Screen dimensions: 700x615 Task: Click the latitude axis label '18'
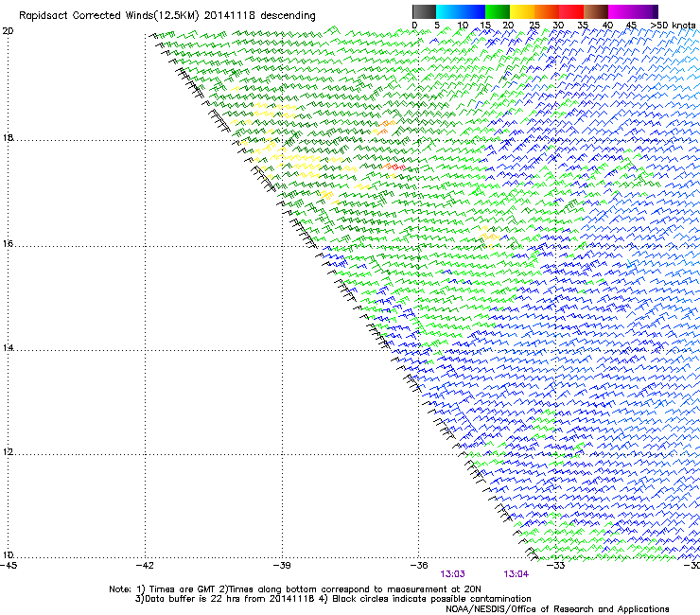(8, 138)
